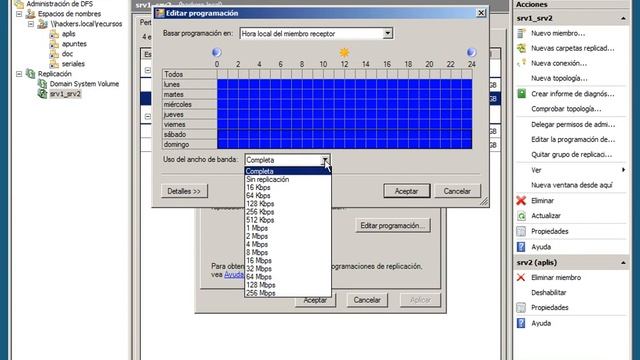
Task: Click Cancelar in Editar programación dialog
Action: [457, 191]
